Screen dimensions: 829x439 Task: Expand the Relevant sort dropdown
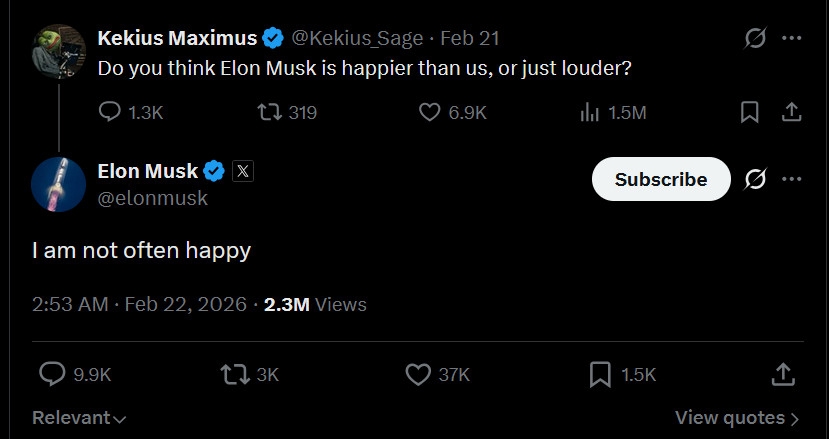coord(80,418)
